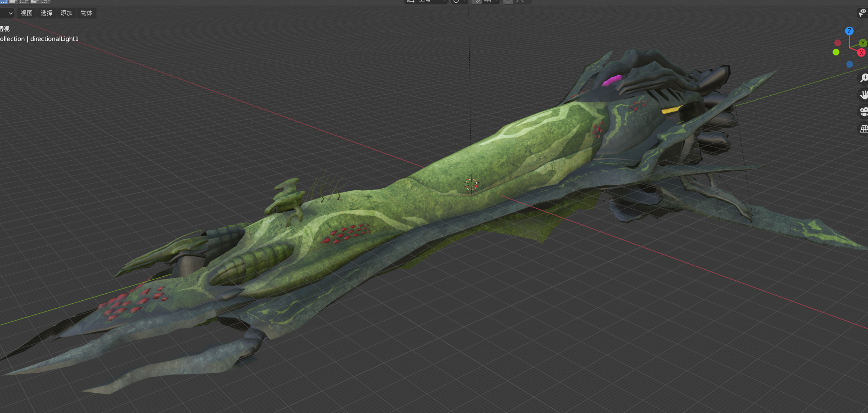Click the Collection | directionalLight1 text

point(39,39)
